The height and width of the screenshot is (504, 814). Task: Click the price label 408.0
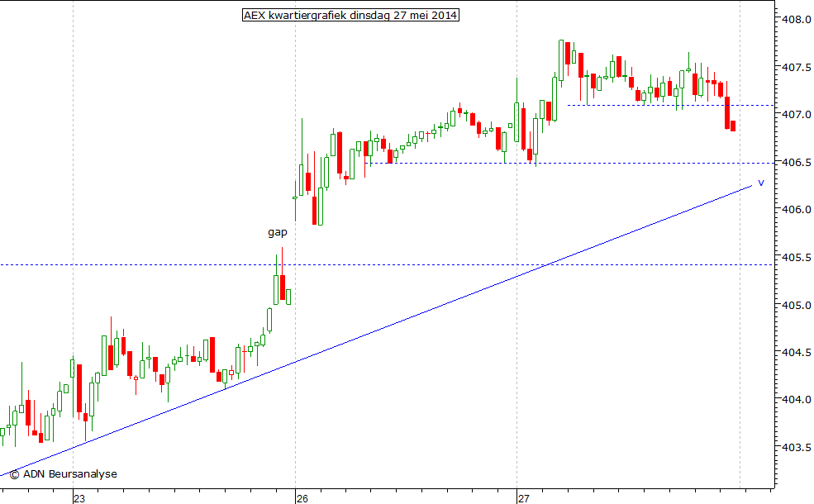coord(797,20)
